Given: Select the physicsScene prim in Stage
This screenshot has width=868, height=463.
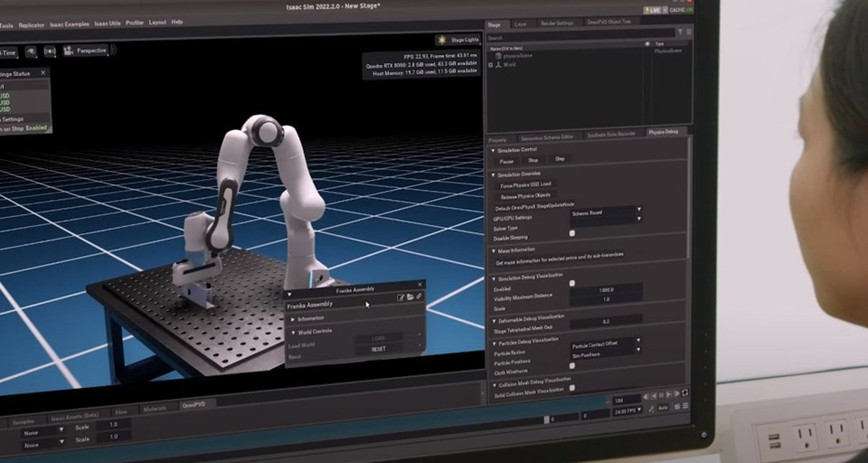Looking at the screenshot, I should pyautogui.click(x=514, y=55).
